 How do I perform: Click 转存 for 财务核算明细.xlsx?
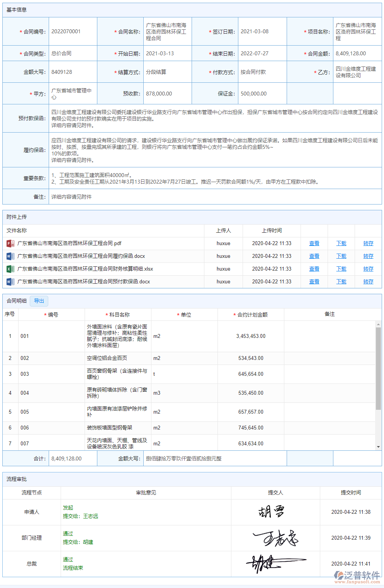click(x=368, y=269)
